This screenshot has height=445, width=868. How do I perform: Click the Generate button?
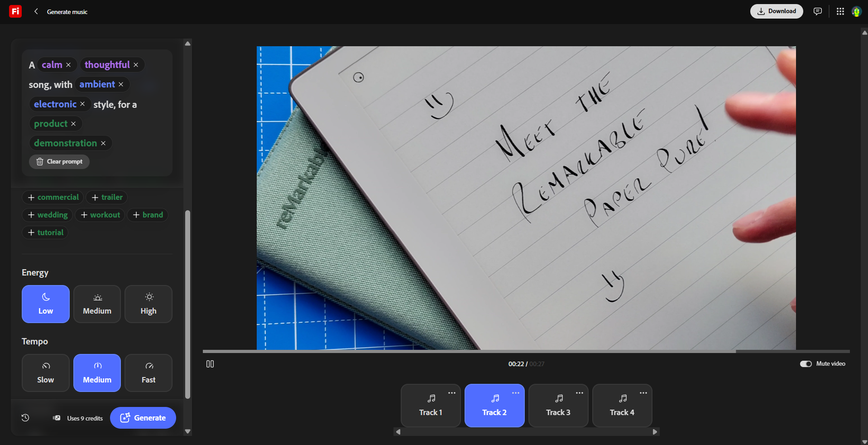tap(143, 418)
